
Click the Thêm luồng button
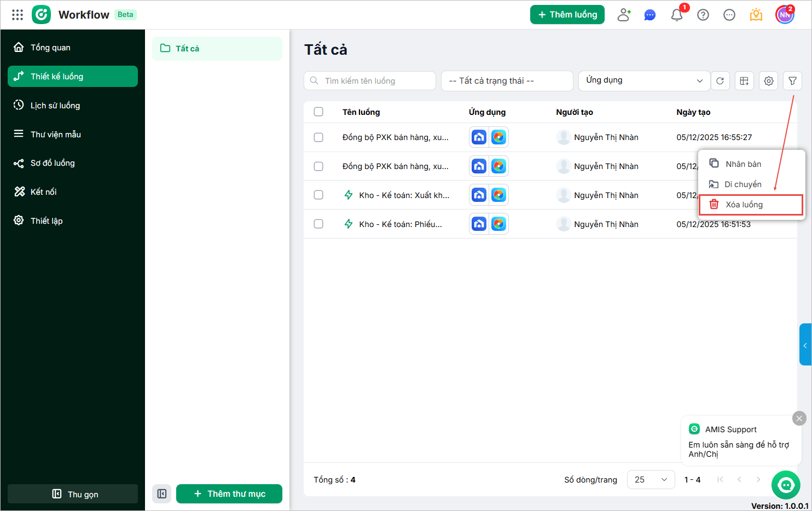pyautogui.click(x=567, y=15)
